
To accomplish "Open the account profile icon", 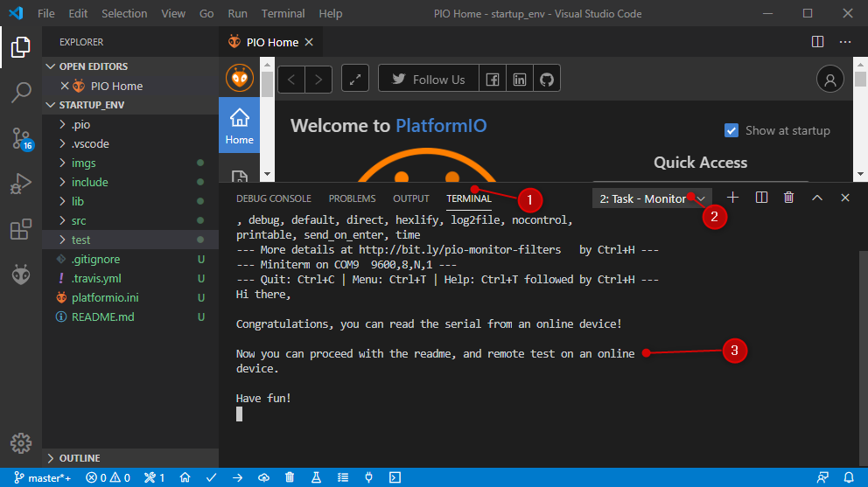I will 829,80.
